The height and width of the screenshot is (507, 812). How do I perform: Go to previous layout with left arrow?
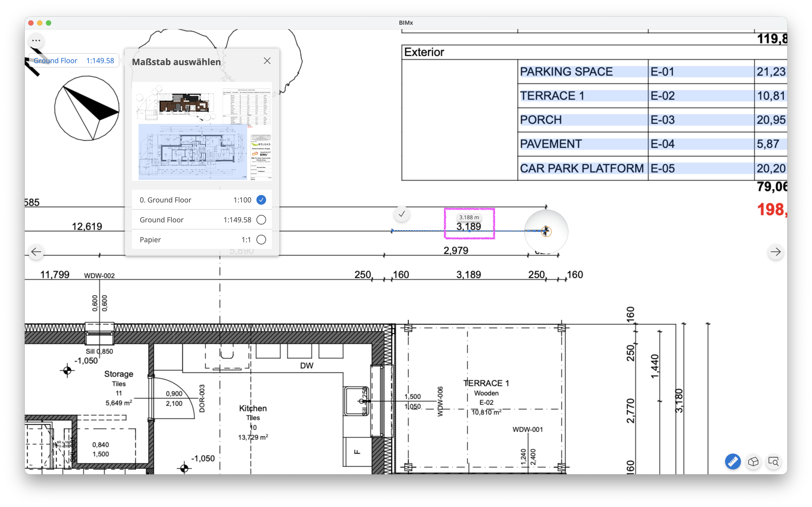coord(36,252)
